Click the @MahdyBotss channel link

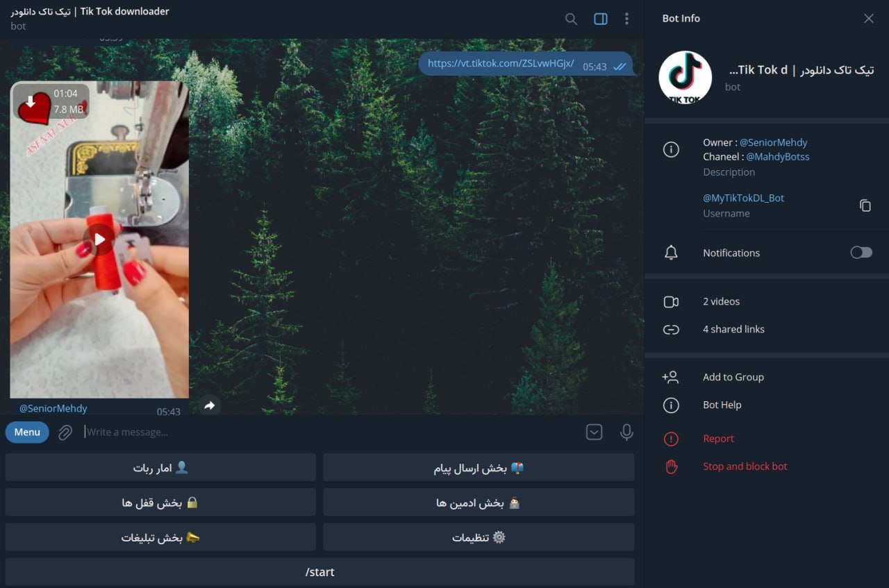tap(778, 157)
